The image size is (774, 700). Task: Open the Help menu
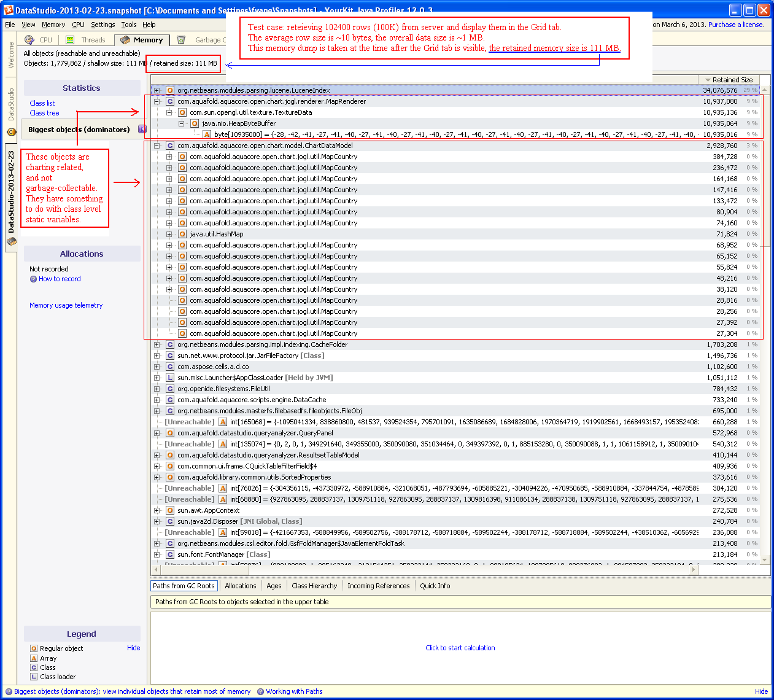point(149,25)
